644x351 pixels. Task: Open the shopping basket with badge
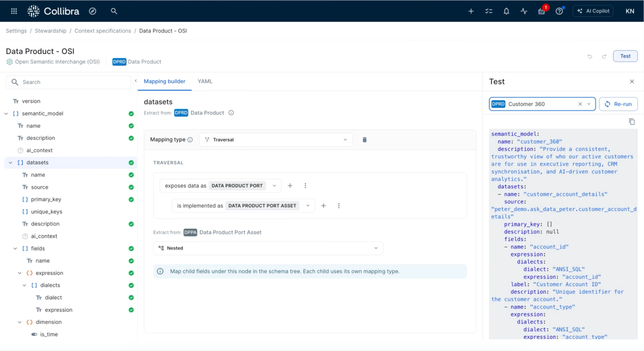point(542,11)
